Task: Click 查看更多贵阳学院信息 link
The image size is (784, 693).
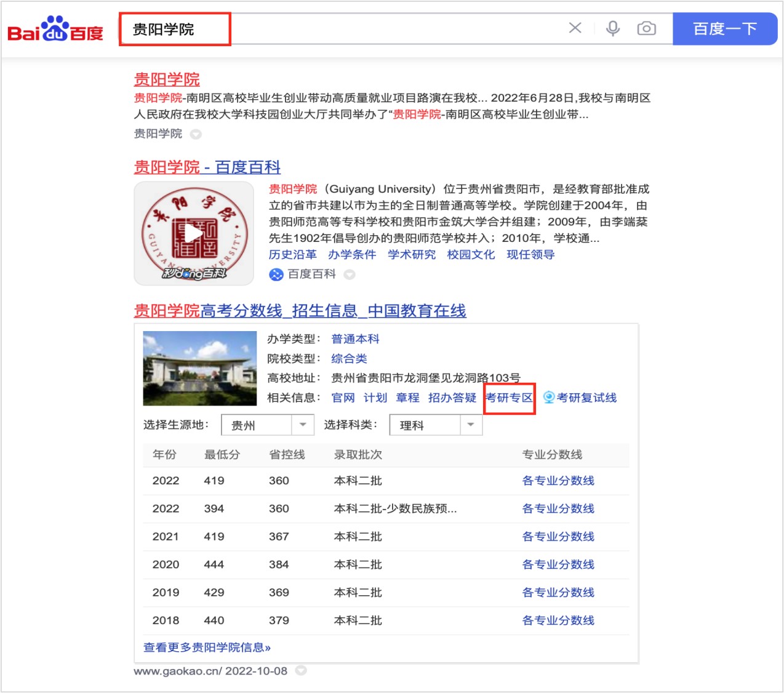Action: pyautogui.click(x=207, y=647)
